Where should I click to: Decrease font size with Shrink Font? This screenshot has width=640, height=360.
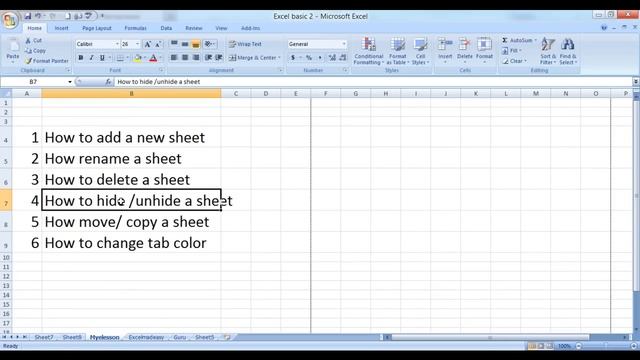tap(158, 44)
